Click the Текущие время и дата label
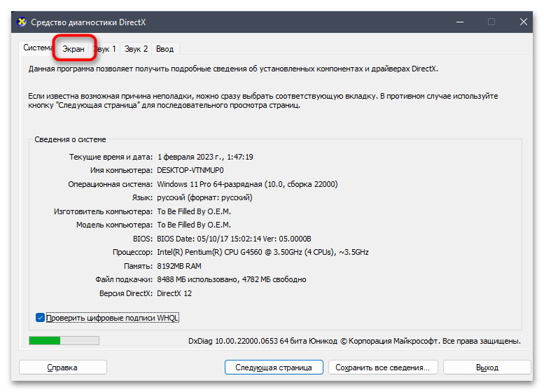Screen dimensions: 544x392 [x=111, y=157]
